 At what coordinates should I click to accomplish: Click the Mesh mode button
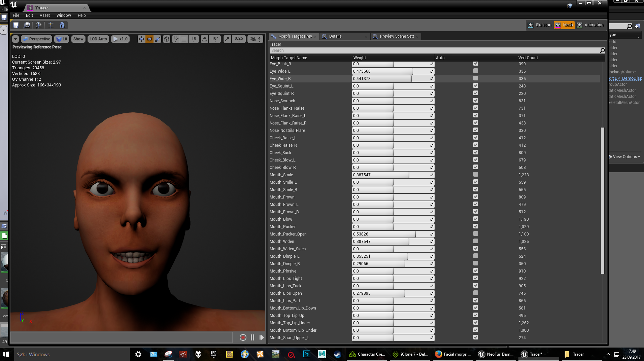click(x=564, y=25)
